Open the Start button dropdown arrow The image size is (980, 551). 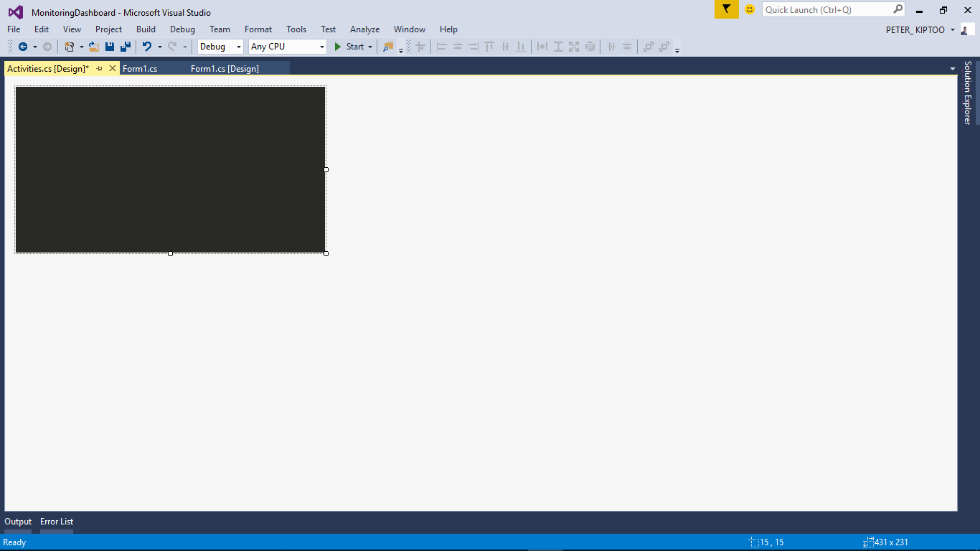(x=370, y=46)
